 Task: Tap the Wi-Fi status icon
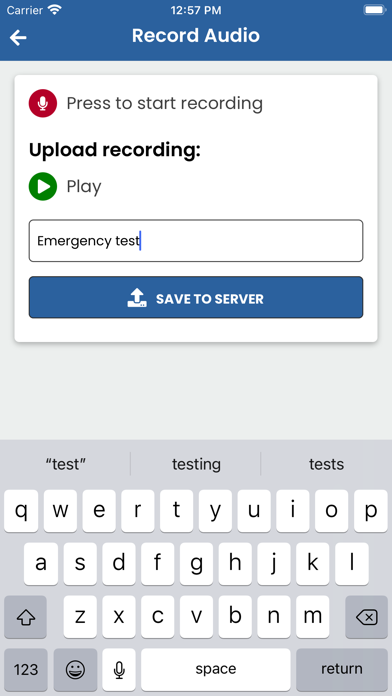55,10
